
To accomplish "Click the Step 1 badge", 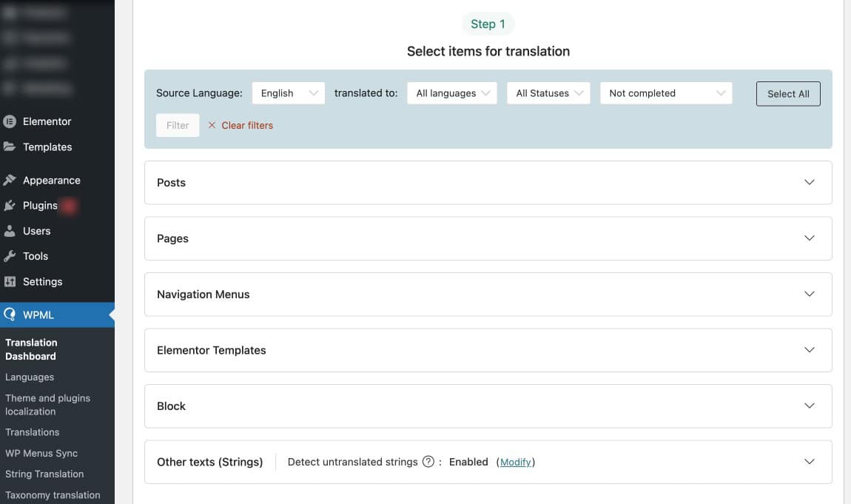I will pyautogui.click(x=488, y=24).
